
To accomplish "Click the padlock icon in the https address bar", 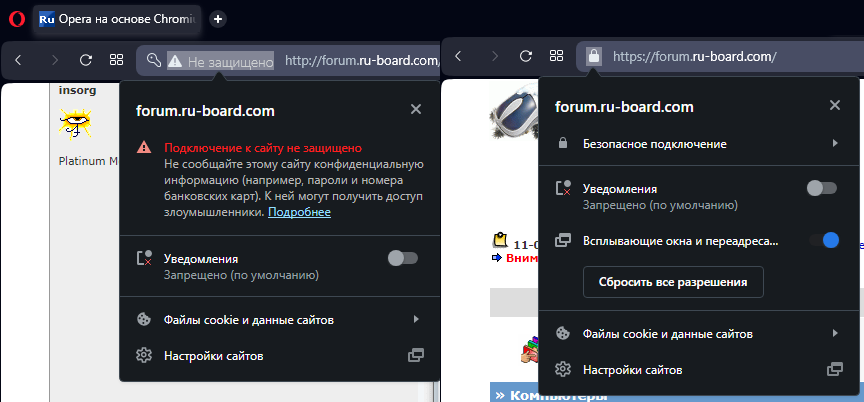I will point(593,57).
